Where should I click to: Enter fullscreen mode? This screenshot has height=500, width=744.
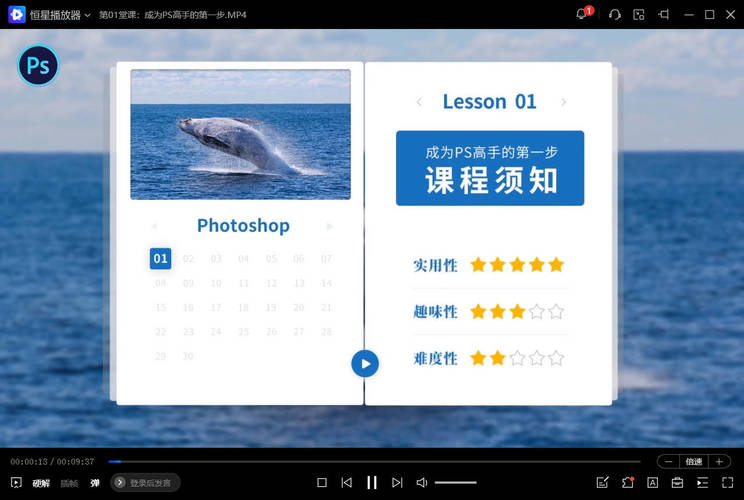coord(727,482)
